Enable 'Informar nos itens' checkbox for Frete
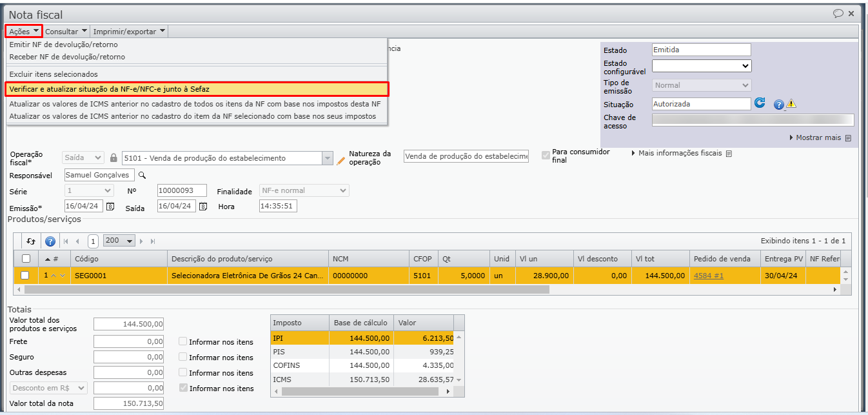868x415 pixels. point(183,341)
